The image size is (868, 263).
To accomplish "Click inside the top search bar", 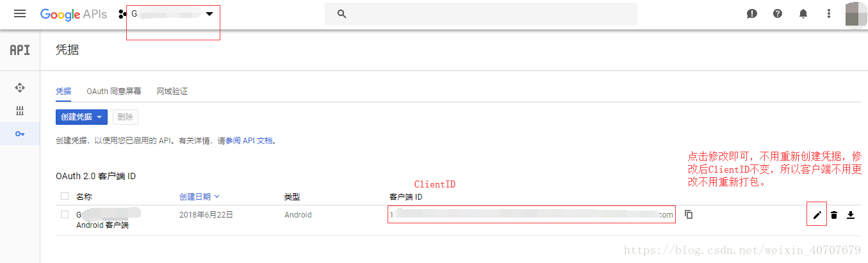I will tap(481, 14).
